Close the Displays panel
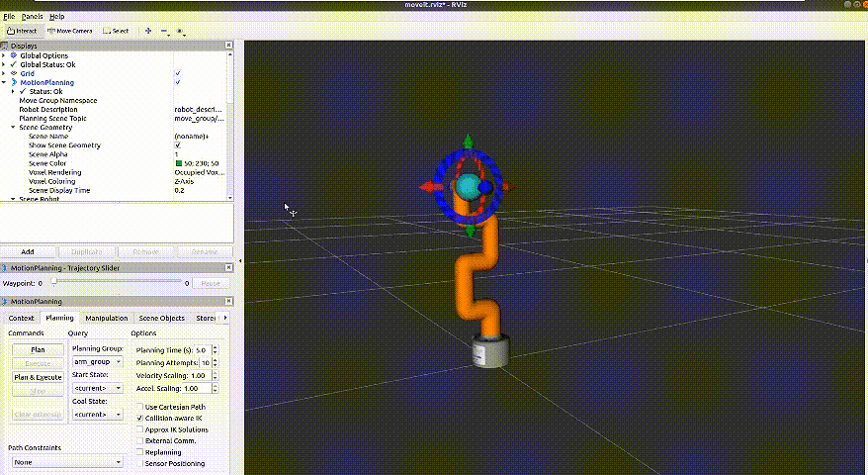The image size is (868, 475). (228, 45)
